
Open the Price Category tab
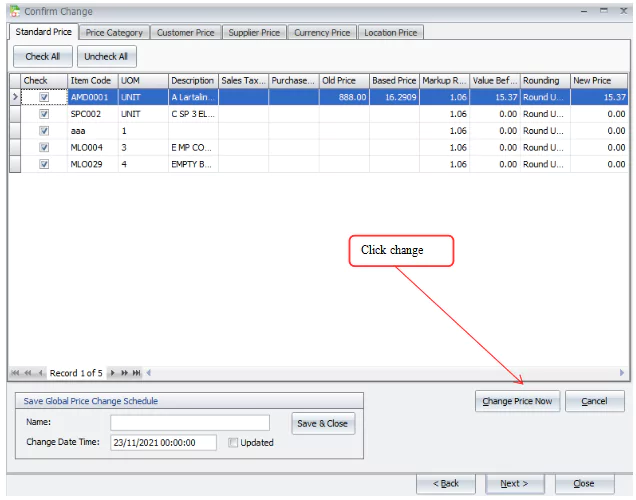(x=114, y=32)
